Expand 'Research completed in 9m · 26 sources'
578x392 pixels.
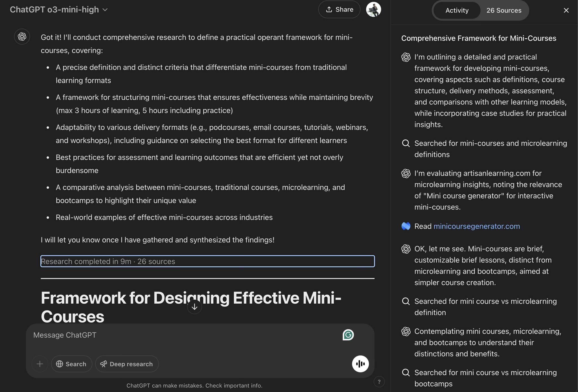click(x=207, y=261)
